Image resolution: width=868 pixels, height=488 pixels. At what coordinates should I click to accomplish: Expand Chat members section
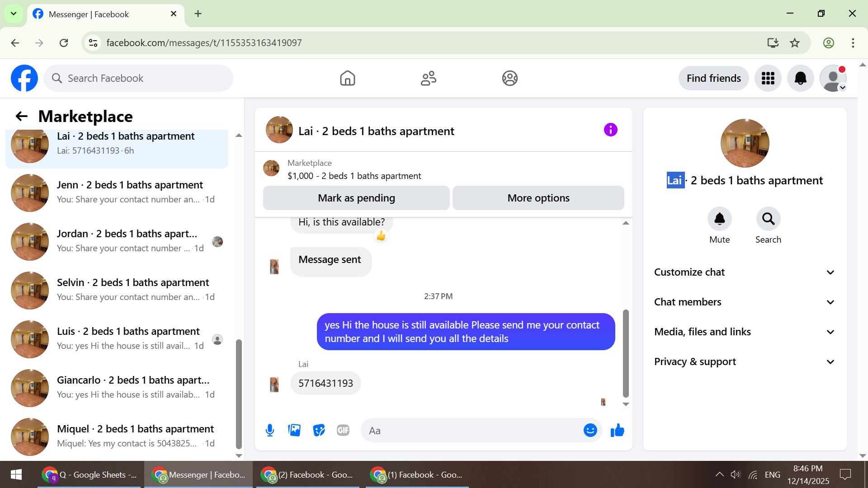745,302
